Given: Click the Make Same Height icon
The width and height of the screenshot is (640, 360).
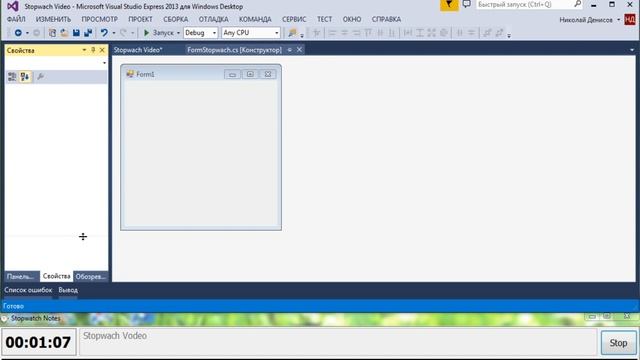Looking at the screenshot, I should tap(420, 33).
